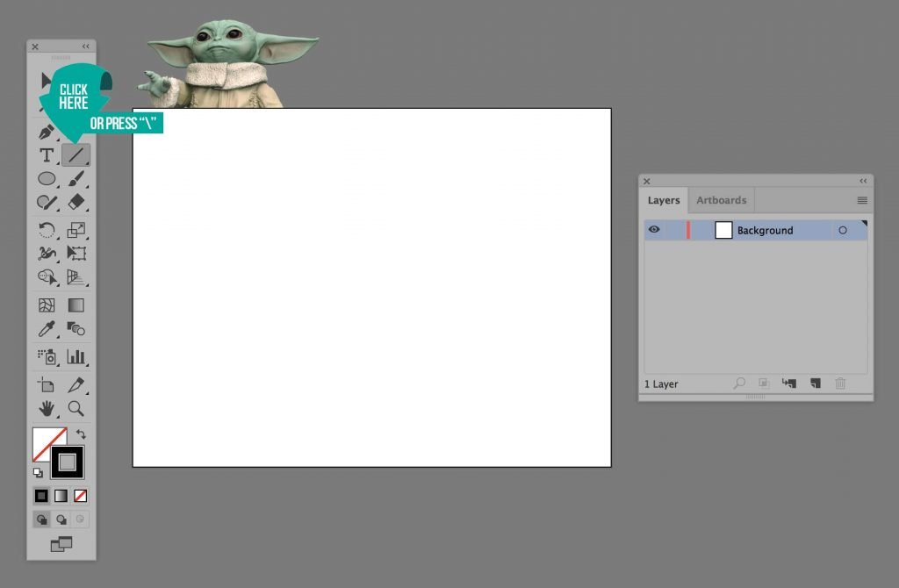Select the Shaper tool
The image size is (899, 588).
click(47, 203)
